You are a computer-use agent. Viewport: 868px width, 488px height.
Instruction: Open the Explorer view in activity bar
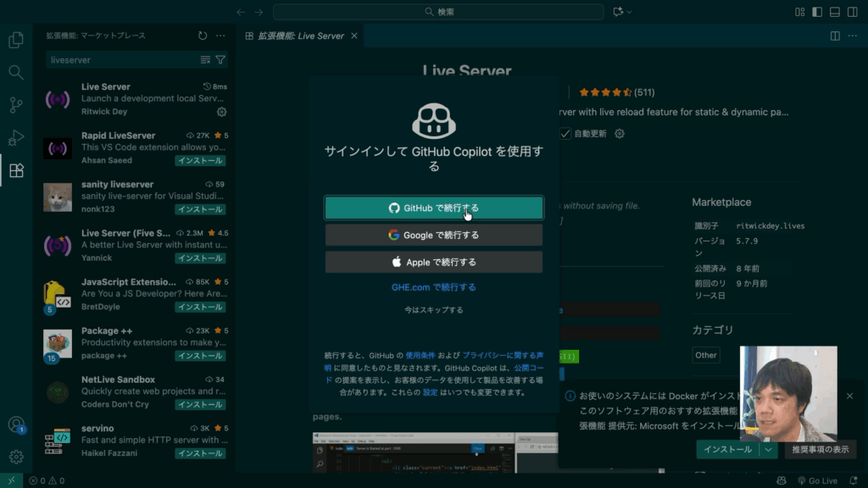[15, 40]
